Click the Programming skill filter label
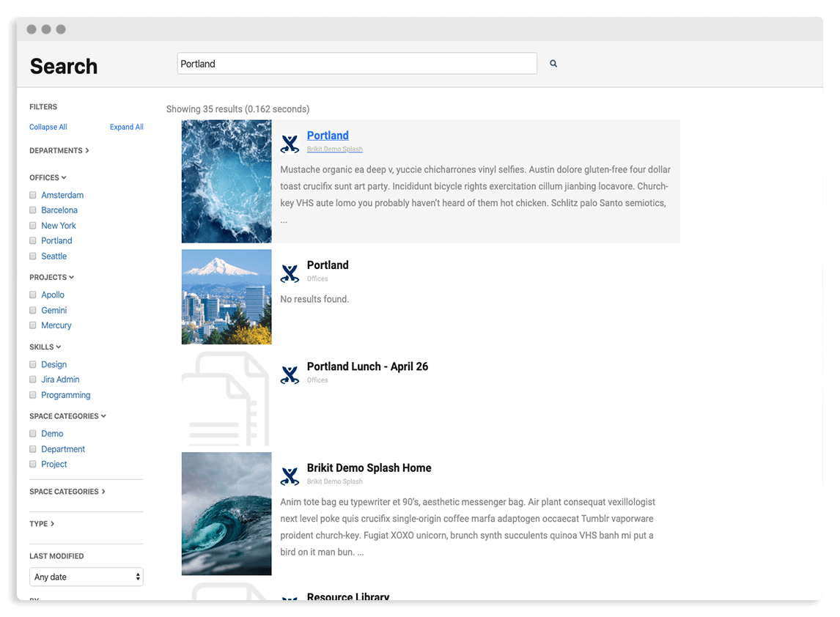Viewport: 840px width, 617px height. coord(66,395)
